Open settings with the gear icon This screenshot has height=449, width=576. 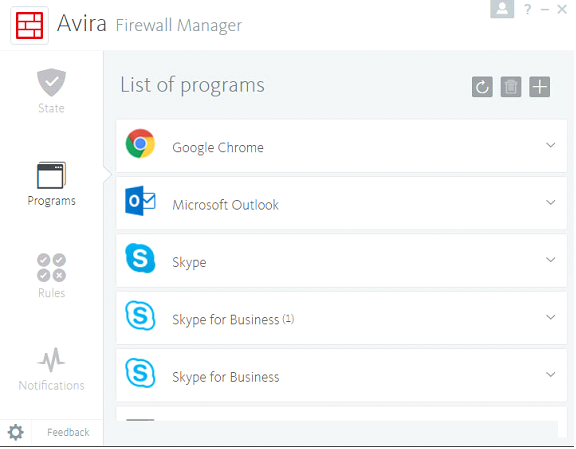pos(16,432)
